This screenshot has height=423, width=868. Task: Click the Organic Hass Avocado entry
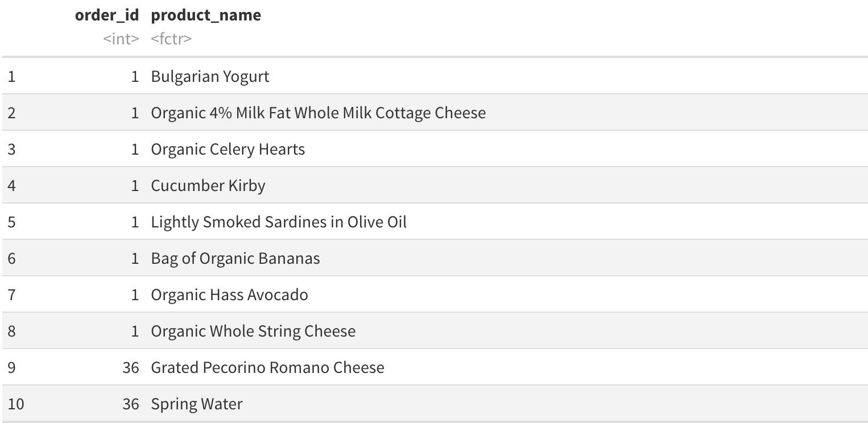[229, 295]
